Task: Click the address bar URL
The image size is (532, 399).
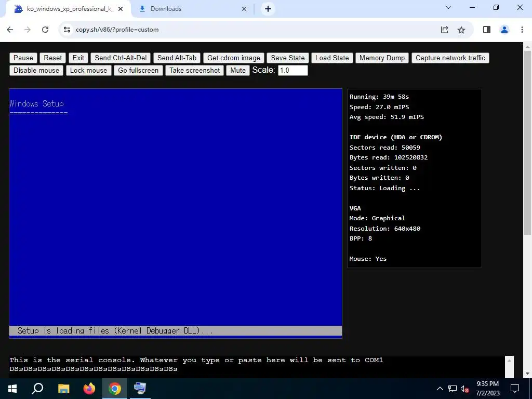Action: pyautogui.click(x=117, y=30)
